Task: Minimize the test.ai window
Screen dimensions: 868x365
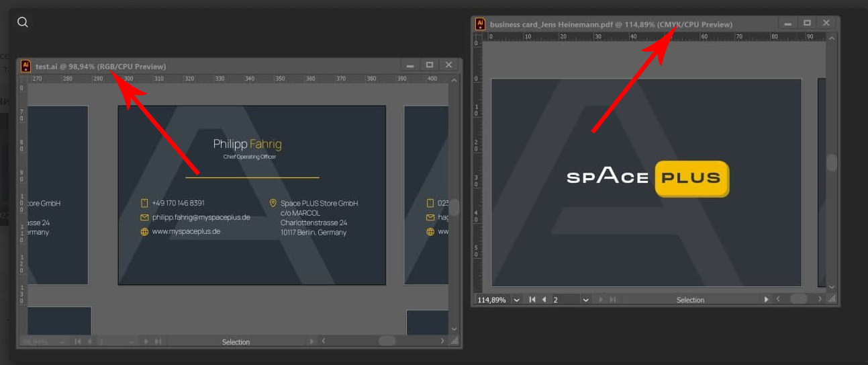Action: (x=410, y=65)
